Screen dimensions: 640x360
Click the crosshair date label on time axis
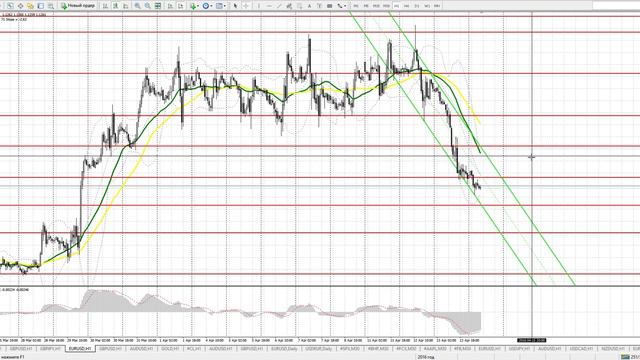click(x=531, y=340)
